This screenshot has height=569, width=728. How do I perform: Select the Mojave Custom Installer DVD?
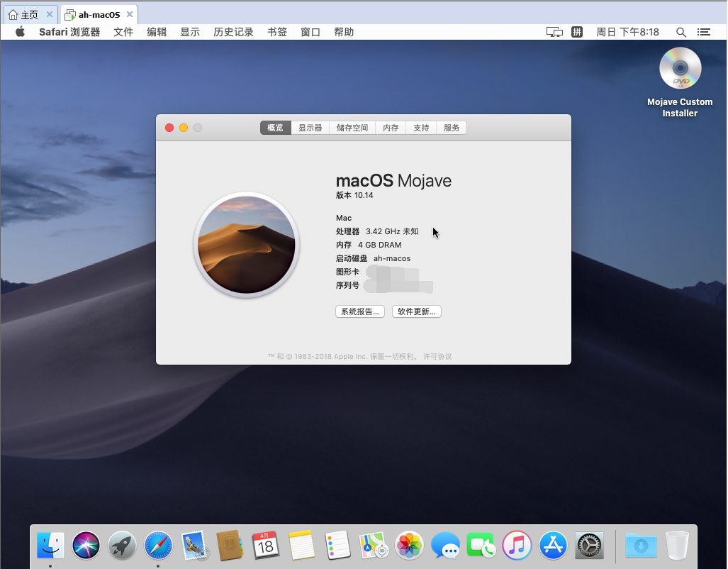coord(680,70)
